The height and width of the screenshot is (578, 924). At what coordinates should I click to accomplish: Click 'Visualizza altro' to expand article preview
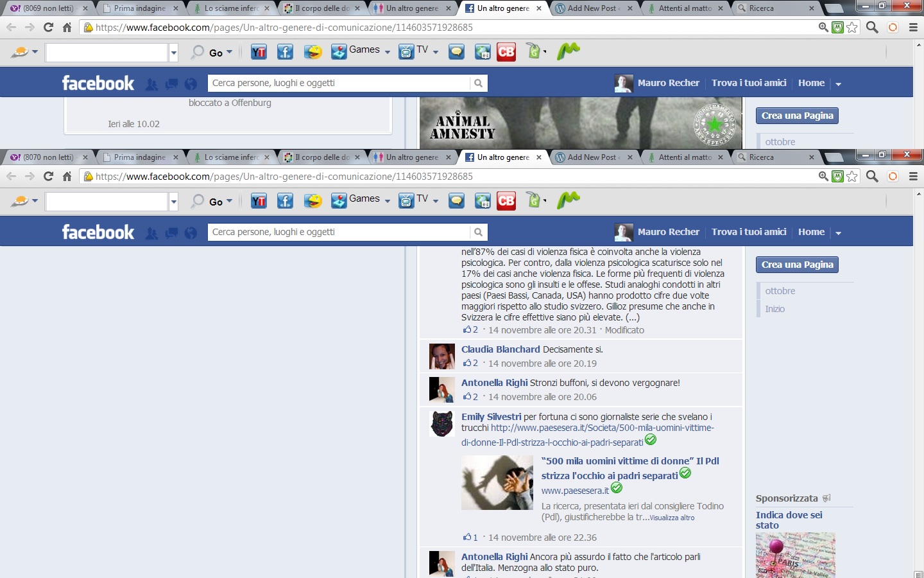[x=672, y=518]
